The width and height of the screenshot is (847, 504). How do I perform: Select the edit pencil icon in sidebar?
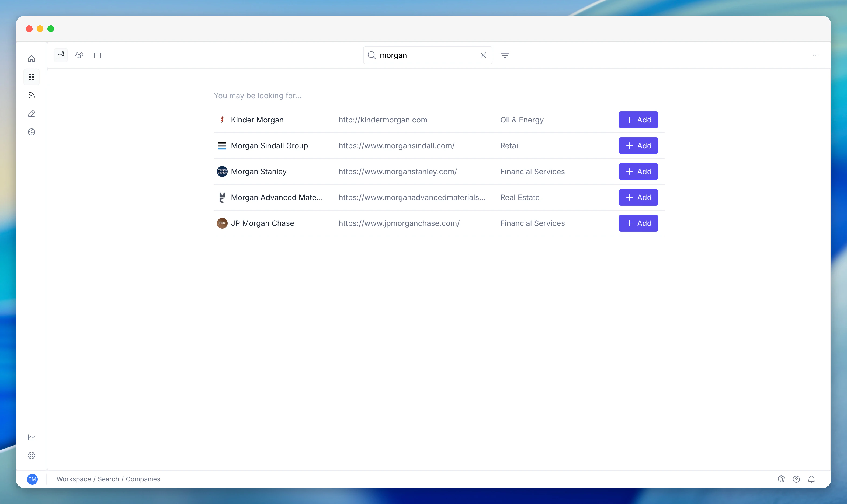pos(31,113)
